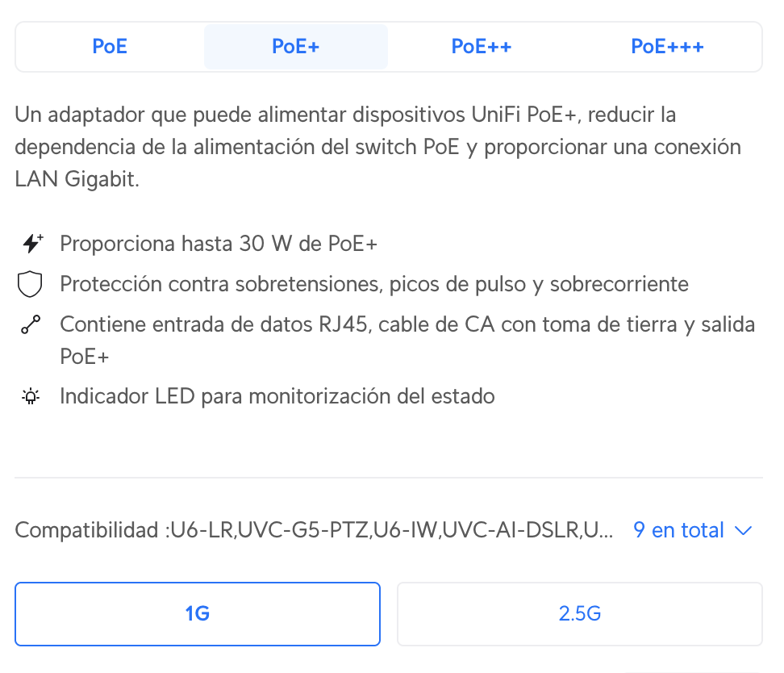Open the PoE++ tab
Viewport: 784px width, 673px height.
tap(482, 46)
